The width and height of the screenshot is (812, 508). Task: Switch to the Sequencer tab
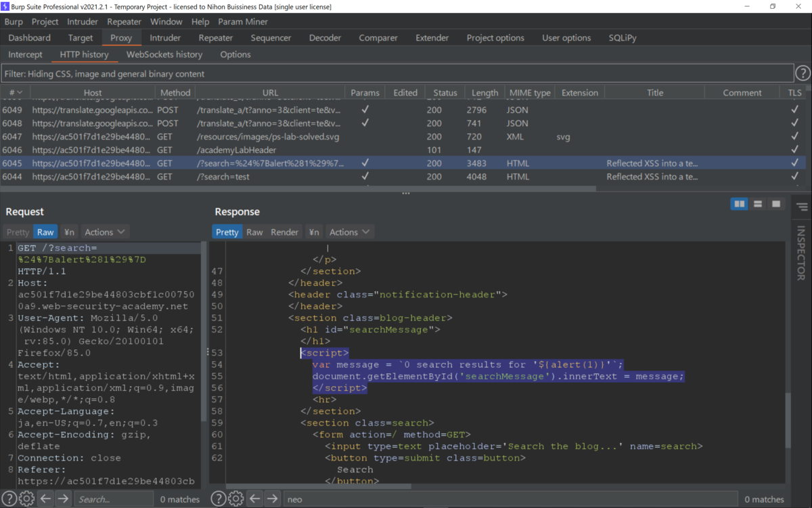point(271,38)
